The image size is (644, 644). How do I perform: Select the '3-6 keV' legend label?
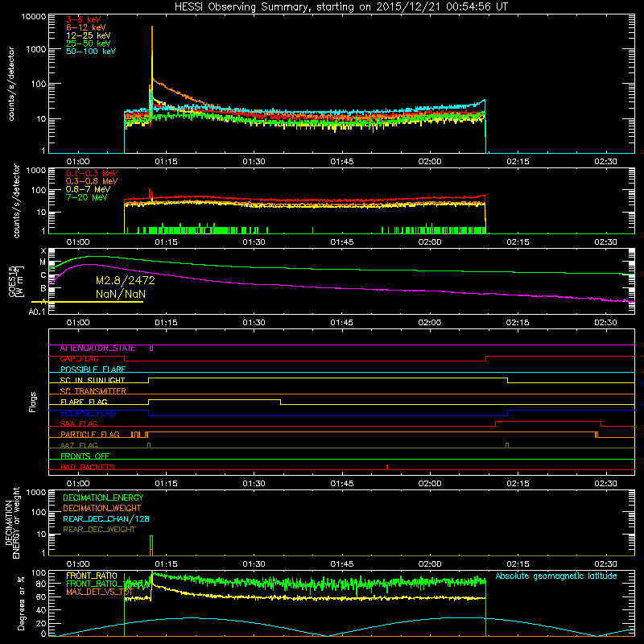pos(84,19)
